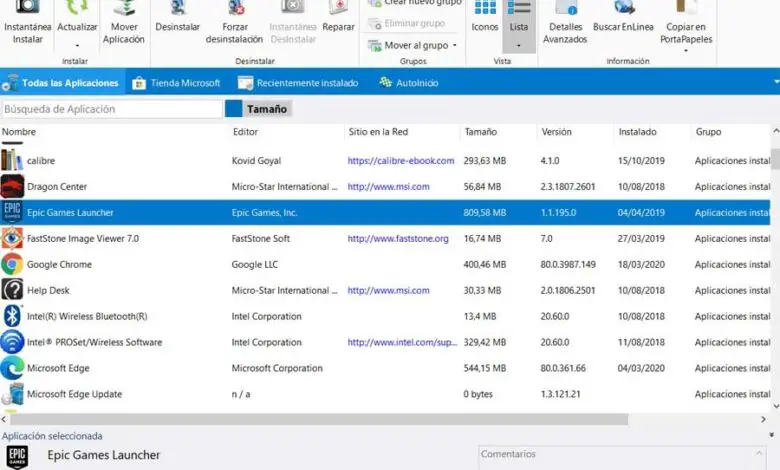Screen dimensions: 780x470
Task: Click the Desinstalar icon
Action: [178, 7]
